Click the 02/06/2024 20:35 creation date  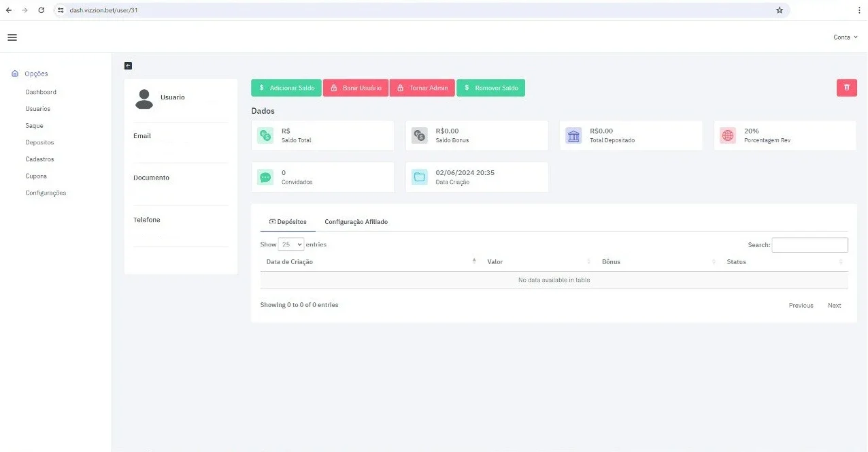465,173
